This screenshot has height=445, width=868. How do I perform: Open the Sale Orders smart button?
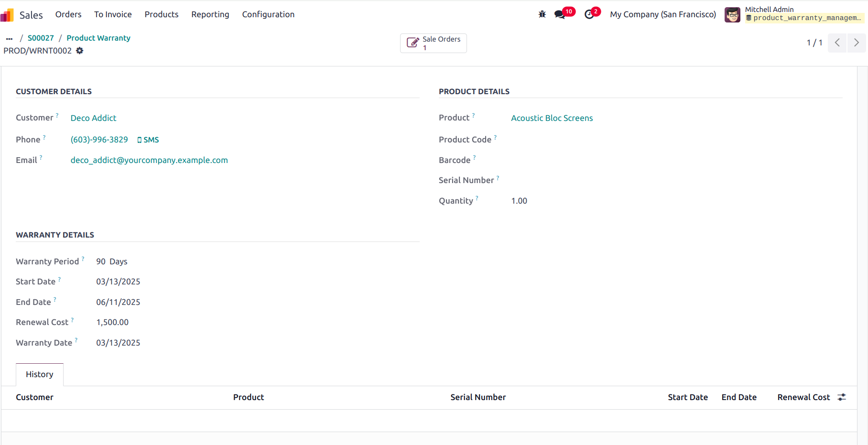click(x=434, y=43)
